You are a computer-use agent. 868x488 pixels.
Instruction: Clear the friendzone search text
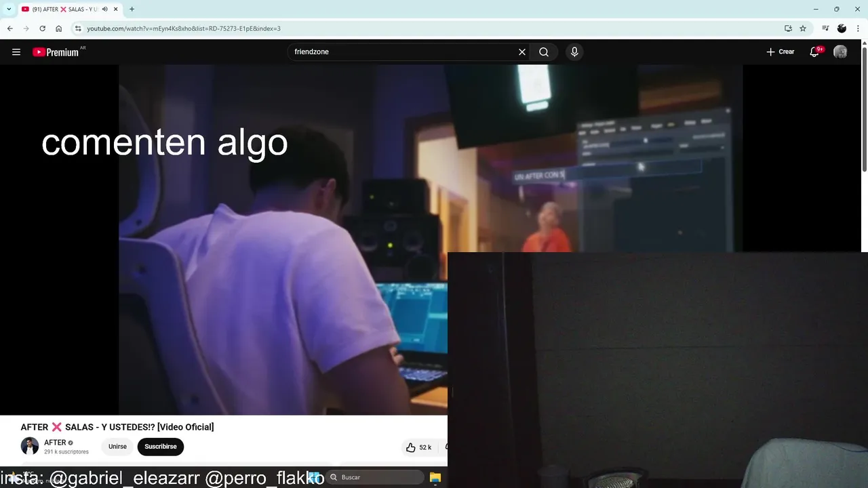tap(522, 52)
